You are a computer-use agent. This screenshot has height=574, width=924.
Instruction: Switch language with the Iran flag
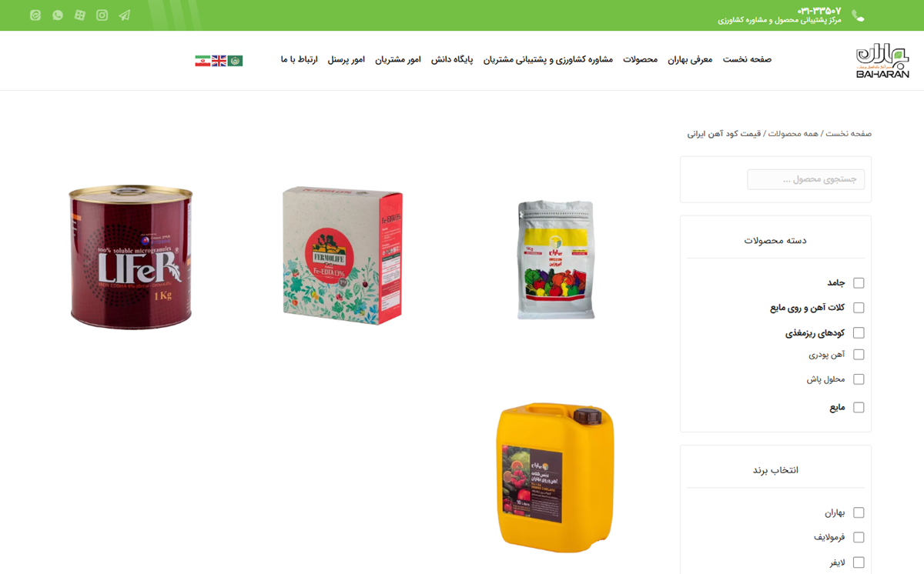(203, 60)
